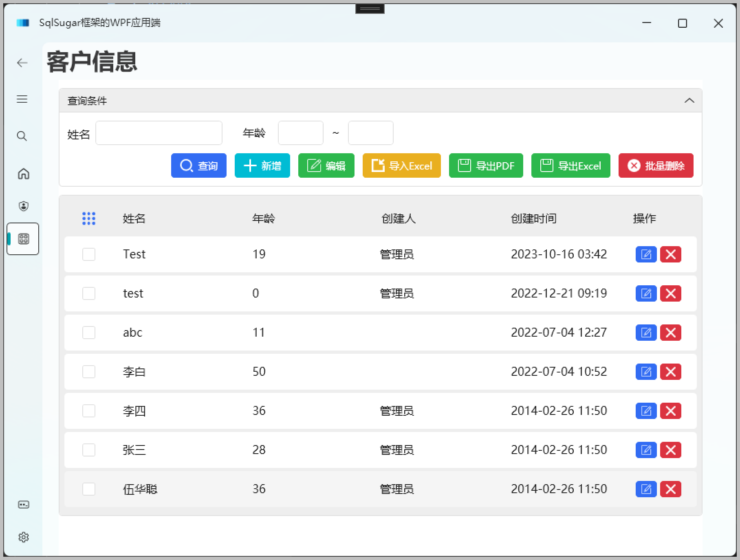Click the green 编辑 button
The height and width of the screenshot is (560, 740).
326,165
